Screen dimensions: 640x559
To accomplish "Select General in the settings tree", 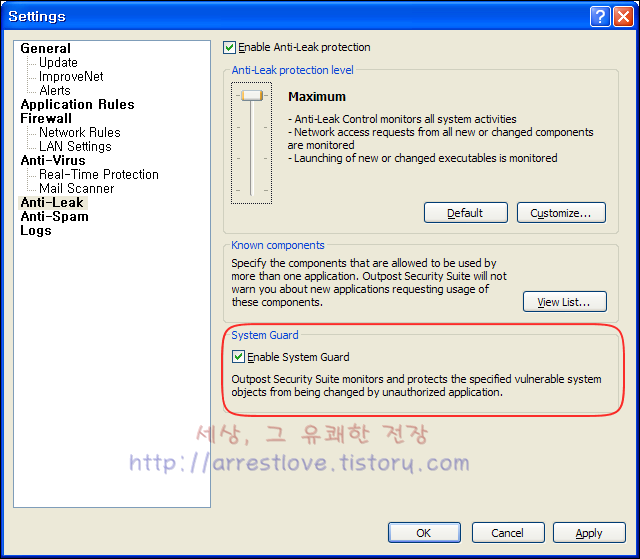I will pos(45,48).
